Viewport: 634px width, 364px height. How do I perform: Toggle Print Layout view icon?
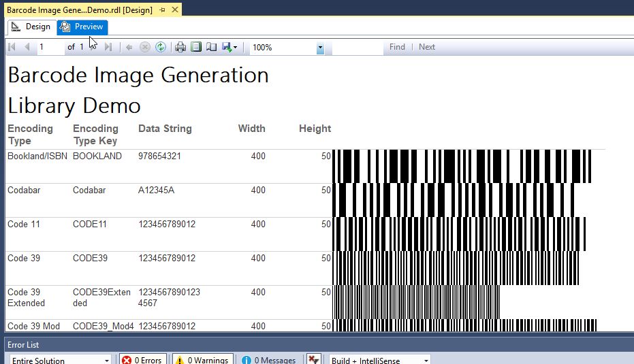[196, 47]
